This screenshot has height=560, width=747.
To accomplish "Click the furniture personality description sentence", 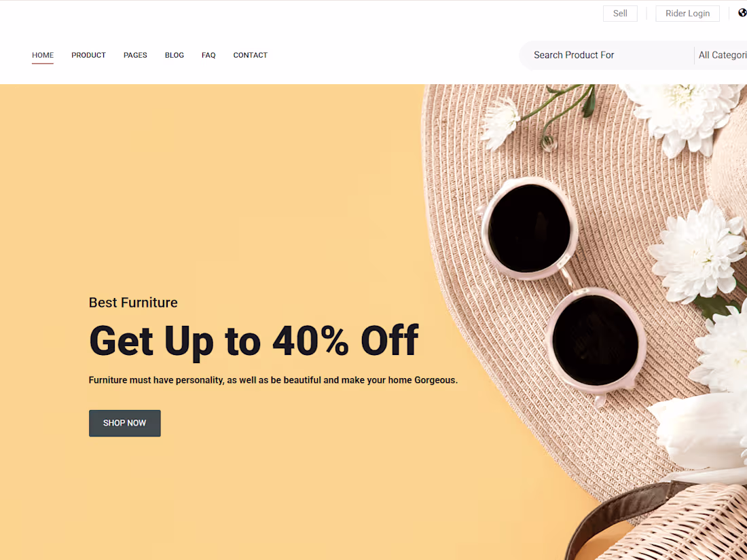I will point(273,380).
